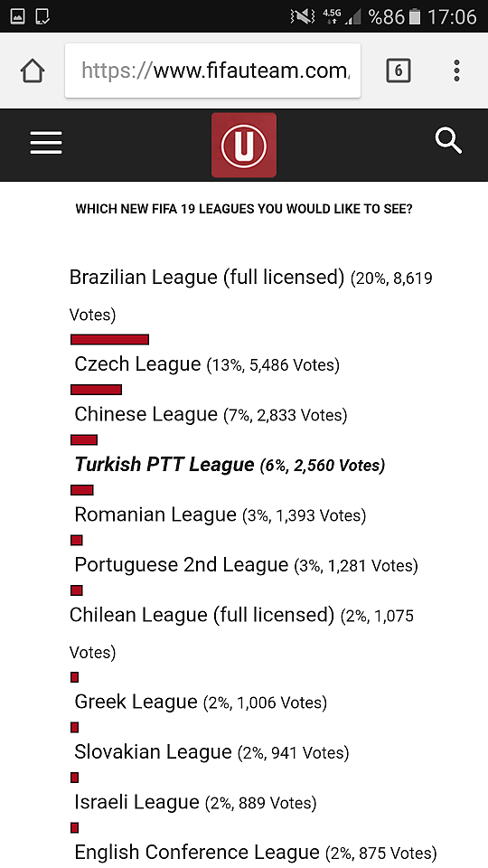Tap the poll question heading
Image resolution: width=488 pixels, height=868 pixels.
click(244, 209)
